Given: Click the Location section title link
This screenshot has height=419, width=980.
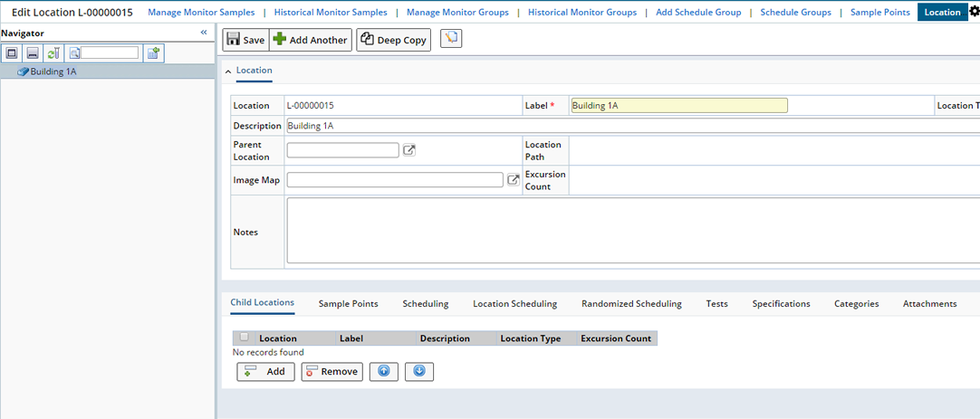Looking at the screenshot, I should point(254,71).
